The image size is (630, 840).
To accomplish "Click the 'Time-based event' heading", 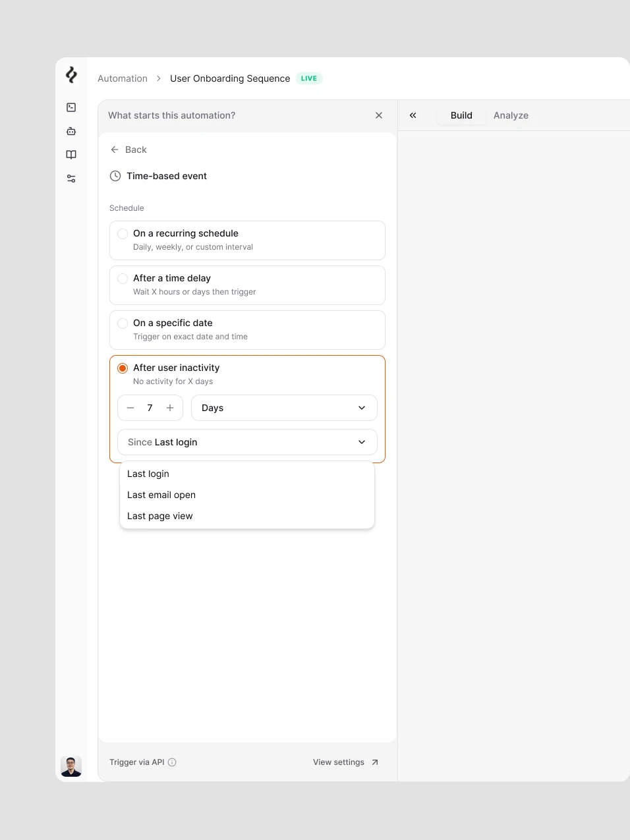I will (x=167, y=176).
